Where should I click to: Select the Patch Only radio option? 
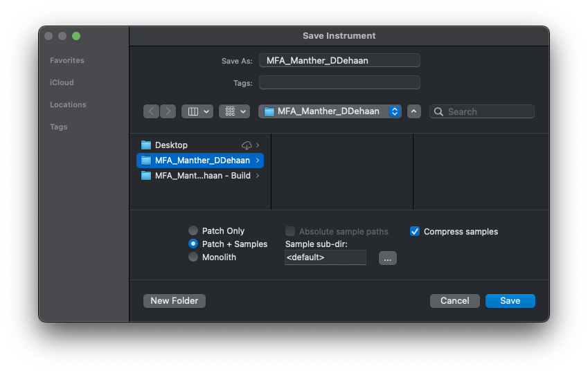point(193,231)
